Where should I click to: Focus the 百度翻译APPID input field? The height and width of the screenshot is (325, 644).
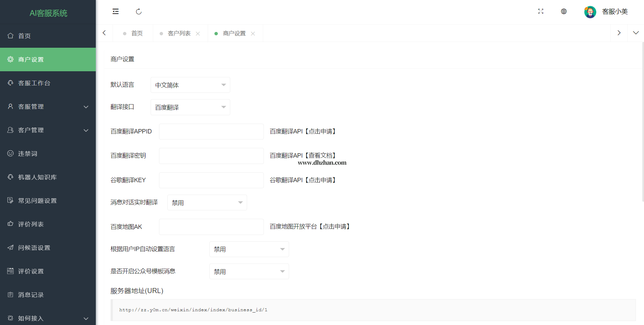coord(211,132)
